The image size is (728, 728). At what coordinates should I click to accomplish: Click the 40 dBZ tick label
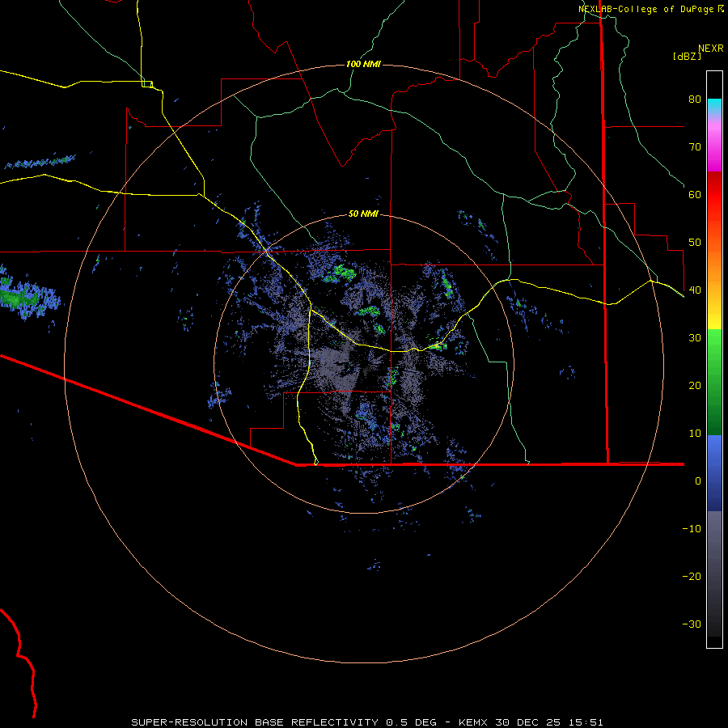(695, 290)
